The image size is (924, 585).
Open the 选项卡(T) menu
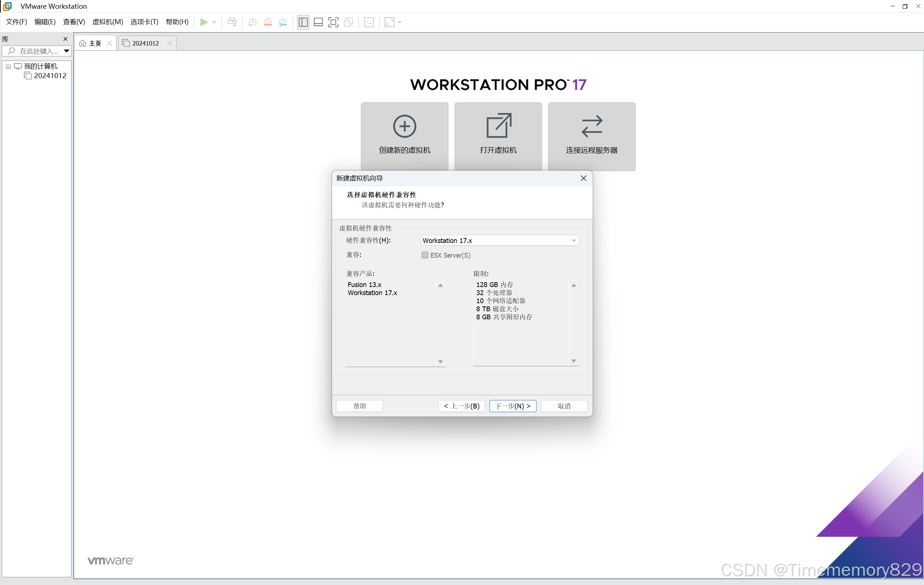tap(144, 22)
